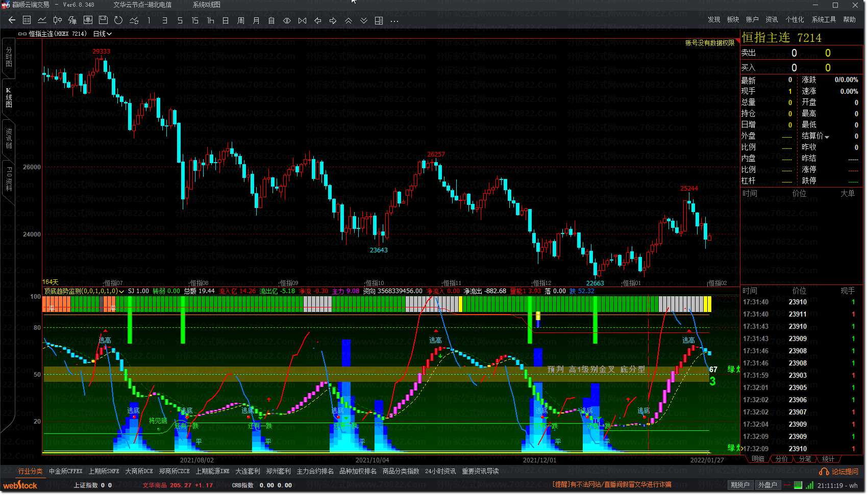Click the 期货户 account button
Viewport: 868px width, 495px height.
(740, 485)
